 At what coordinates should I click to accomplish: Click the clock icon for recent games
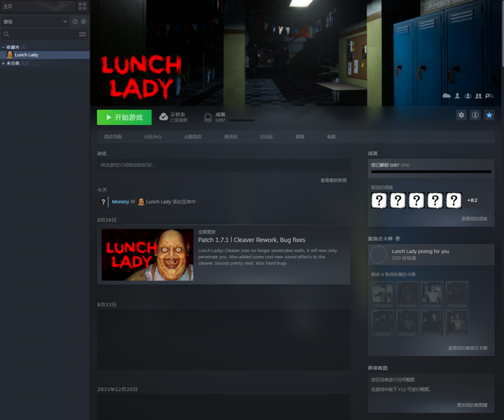pos(75,21)
